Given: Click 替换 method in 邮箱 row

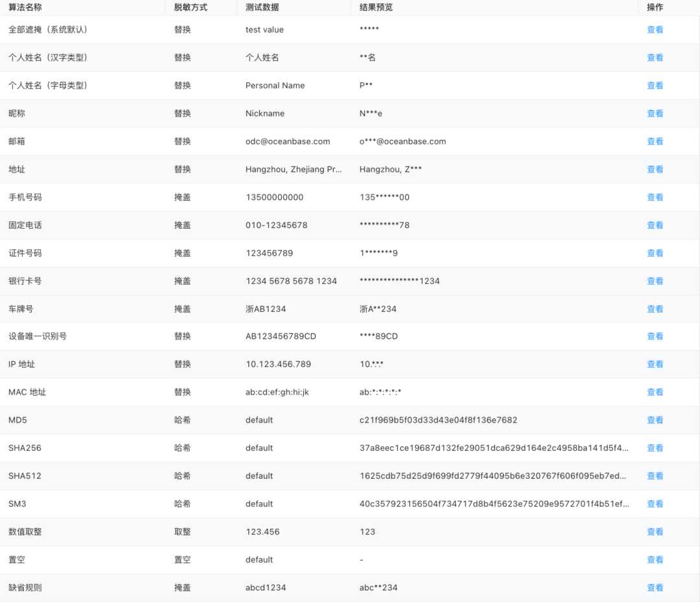Looking at the screenshot, I should 182,141.
